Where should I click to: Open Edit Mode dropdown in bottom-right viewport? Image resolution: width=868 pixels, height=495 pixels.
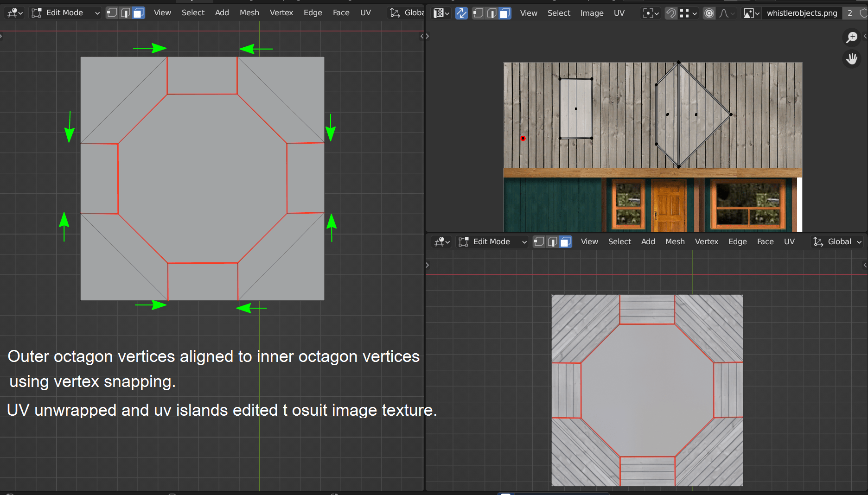pyautogui.click(x=492, y=242)
